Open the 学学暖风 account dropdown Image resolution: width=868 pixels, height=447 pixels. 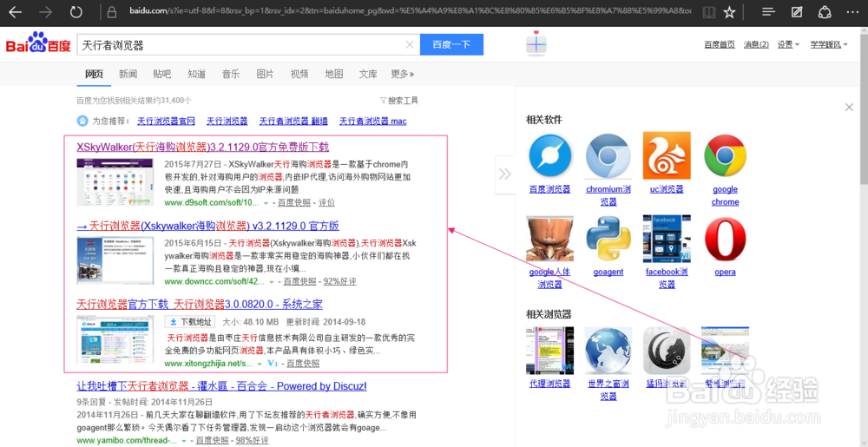pyautogui.click(x=829, y=45)
